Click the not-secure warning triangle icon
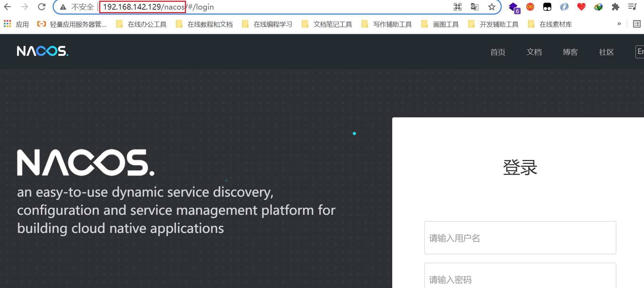The height and width of the screenshot is (288, 644). tap(63, 7)
